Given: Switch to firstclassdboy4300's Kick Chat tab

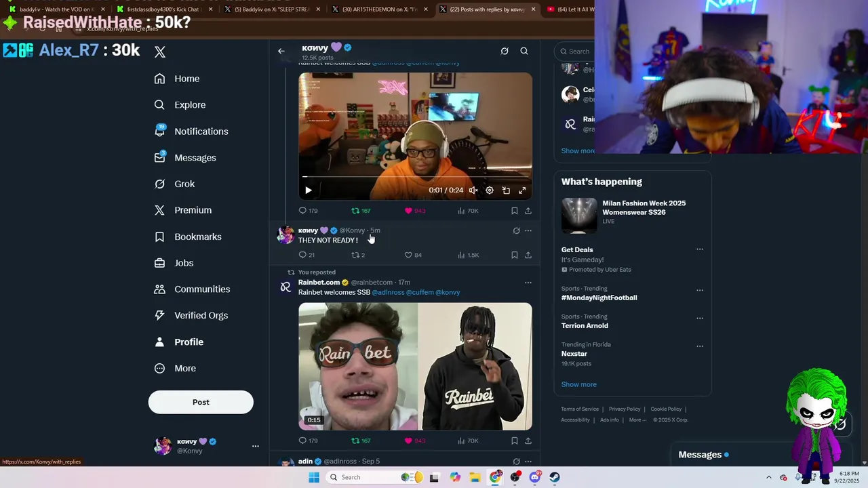Looking at the screenshot, I should coord(163,9).
